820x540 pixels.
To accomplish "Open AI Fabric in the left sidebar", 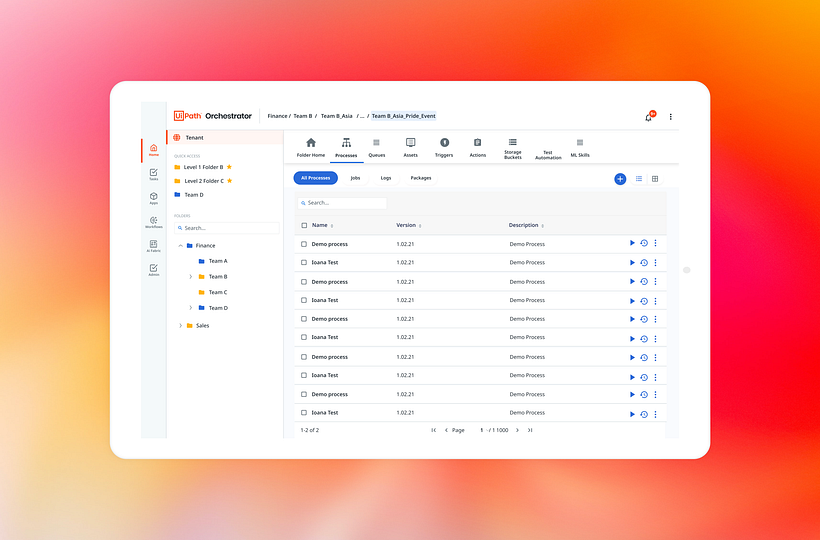I will point(153,246).
